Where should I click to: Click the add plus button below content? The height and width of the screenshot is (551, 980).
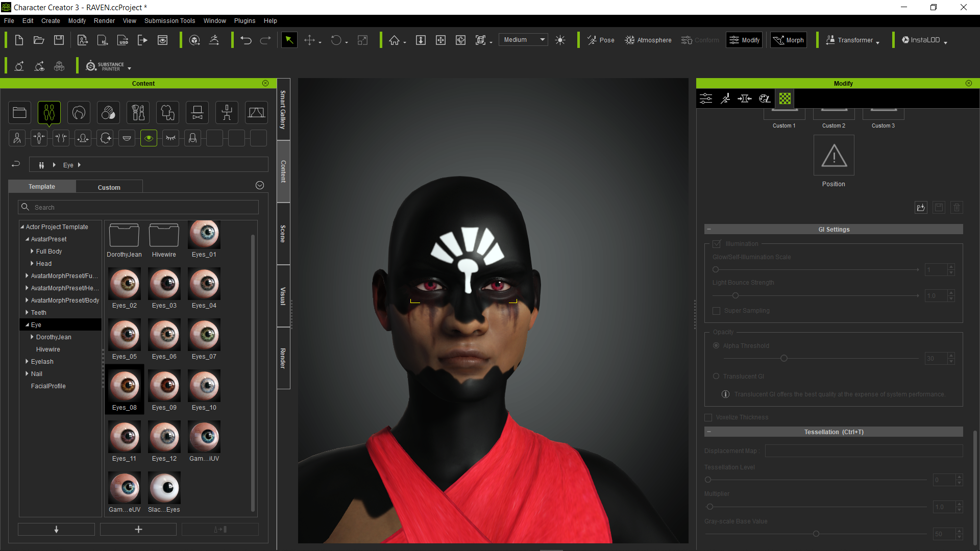(138, 530)
